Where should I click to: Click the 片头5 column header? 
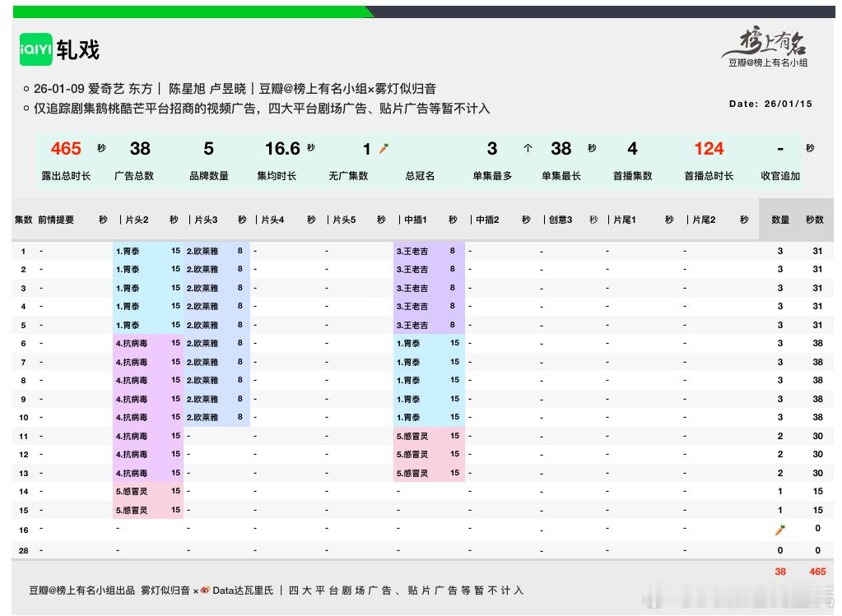(x=344, y=220)
